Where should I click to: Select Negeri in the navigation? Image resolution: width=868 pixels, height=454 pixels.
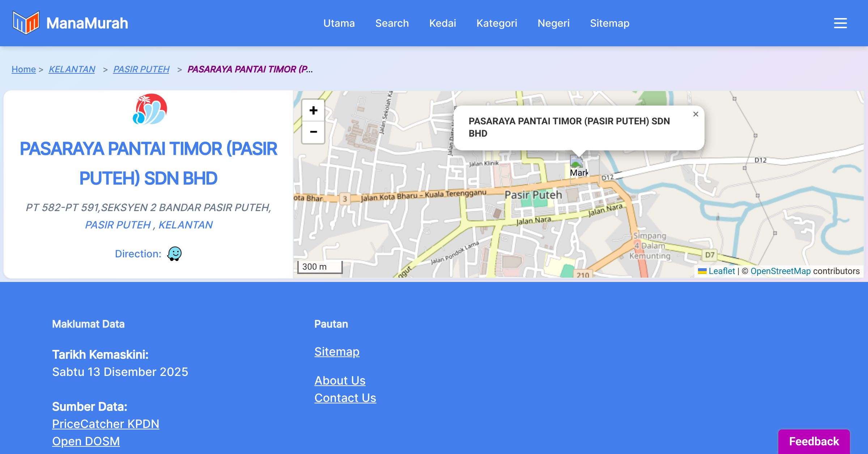pos(553,23)
